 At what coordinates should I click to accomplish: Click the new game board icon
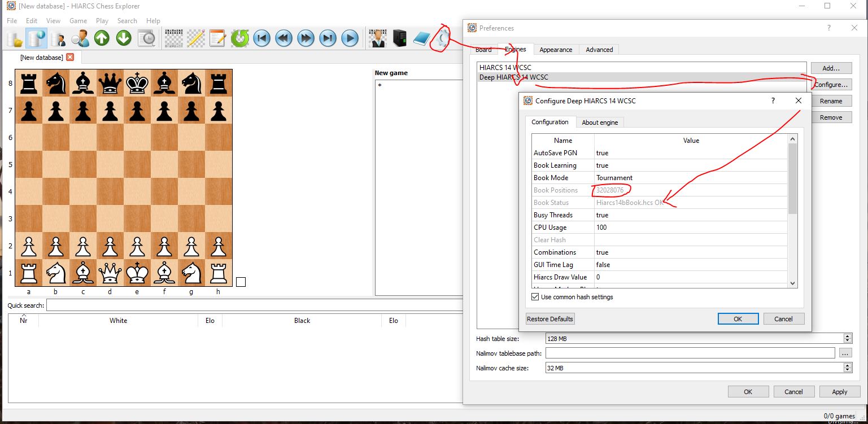pyautogui.click(x=174, y=38)
